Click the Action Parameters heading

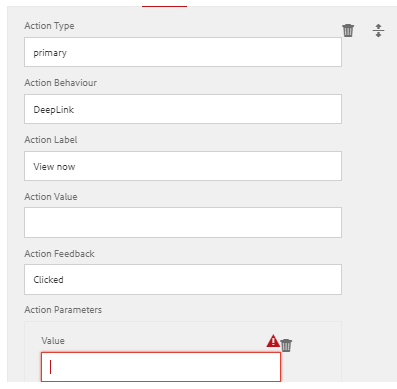(63, 310)
